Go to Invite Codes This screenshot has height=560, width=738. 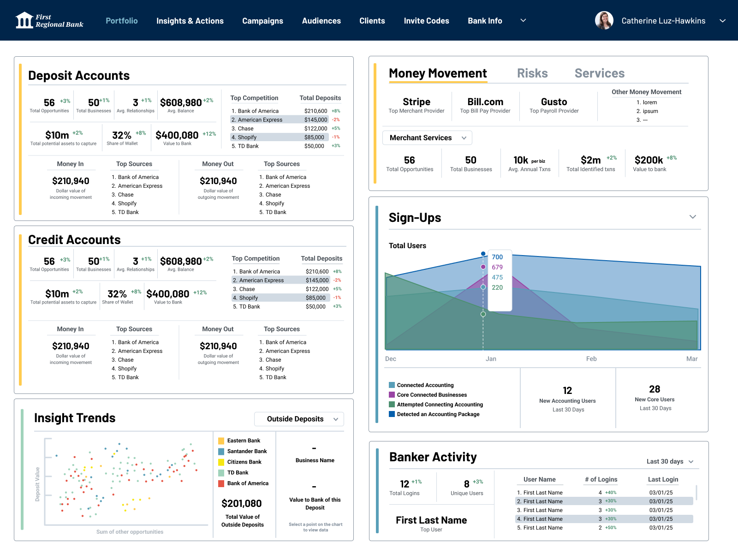pyautogui.click(x=427, y=21)
